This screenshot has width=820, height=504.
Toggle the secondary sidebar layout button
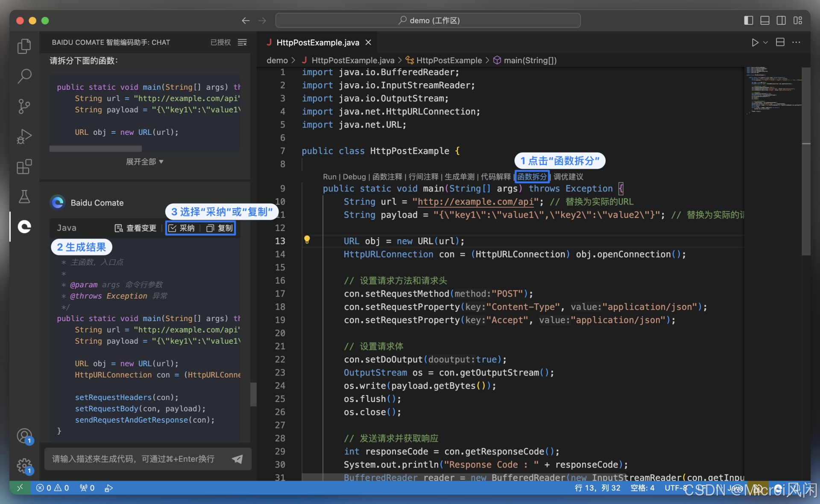tap(781, 21)
